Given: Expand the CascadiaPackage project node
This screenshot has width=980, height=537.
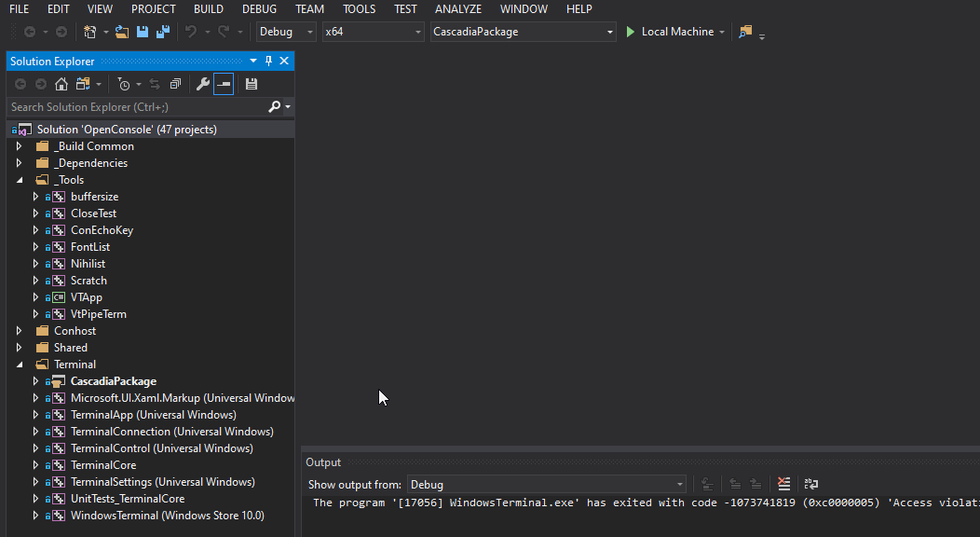Looking at the screenshot, I should coord(35,380).
